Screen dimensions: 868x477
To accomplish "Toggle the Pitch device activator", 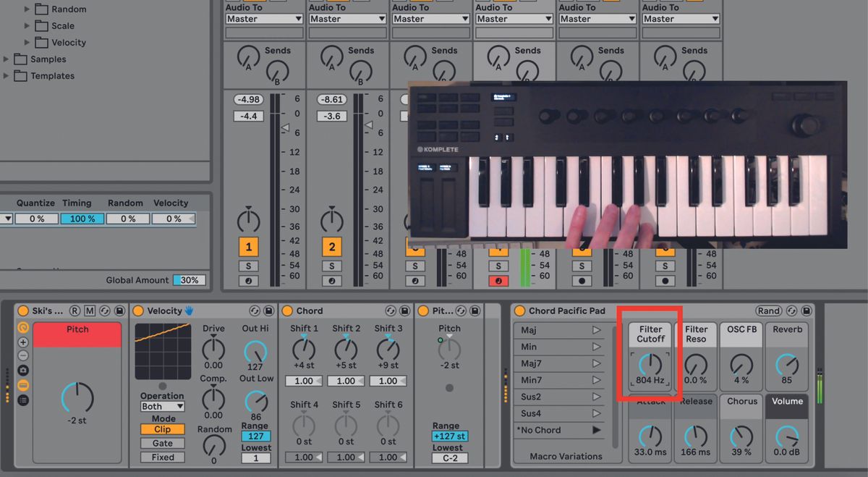I will (425, 311).
